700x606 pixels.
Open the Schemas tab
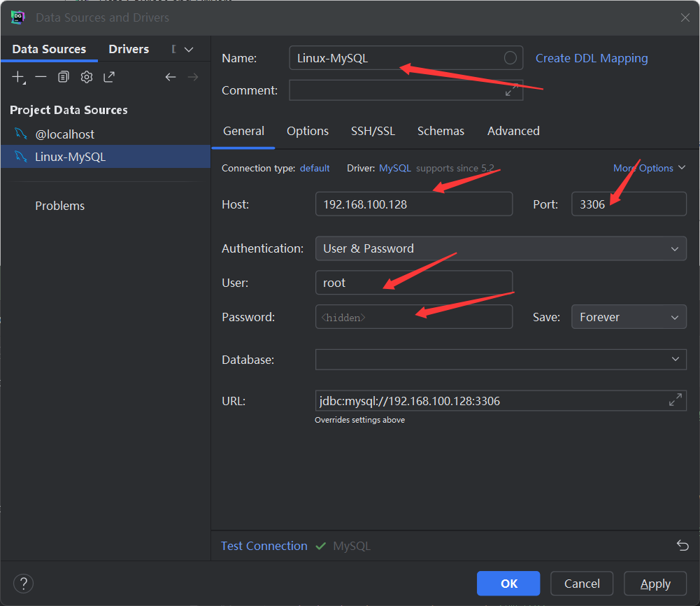[x=441, y=131]
